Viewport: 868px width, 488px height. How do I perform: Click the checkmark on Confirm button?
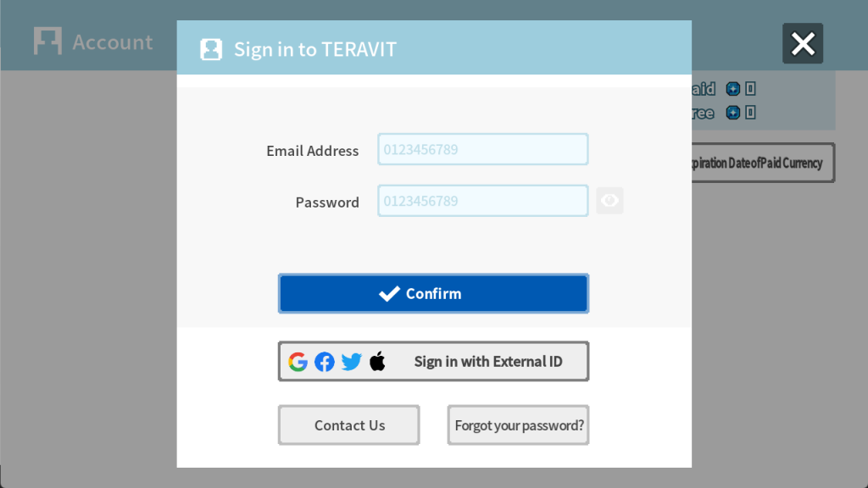tap(389, 293)
